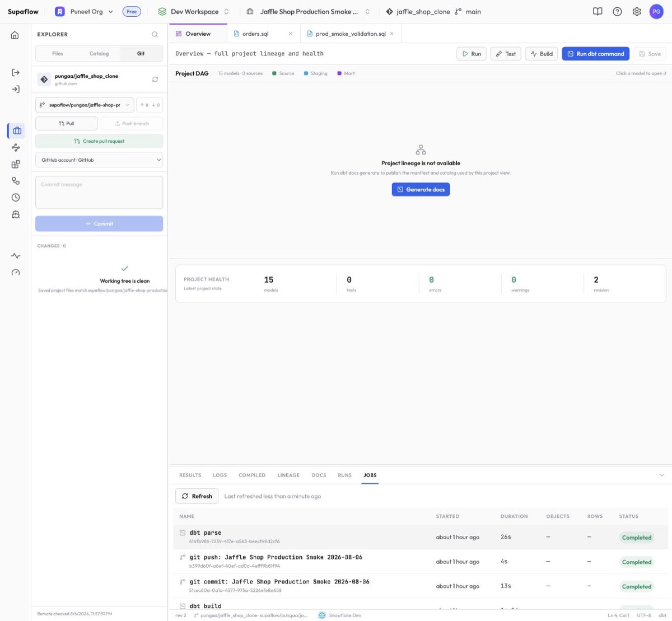Switch to Files explorer tab
The height and width of the screenshot is (621, 672).
click(58, 54)
